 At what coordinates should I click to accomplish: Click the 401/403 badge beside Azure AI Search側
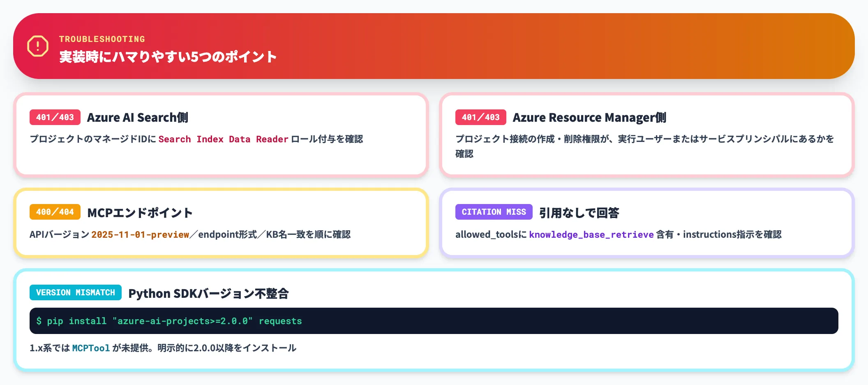(x=55, y=117)
